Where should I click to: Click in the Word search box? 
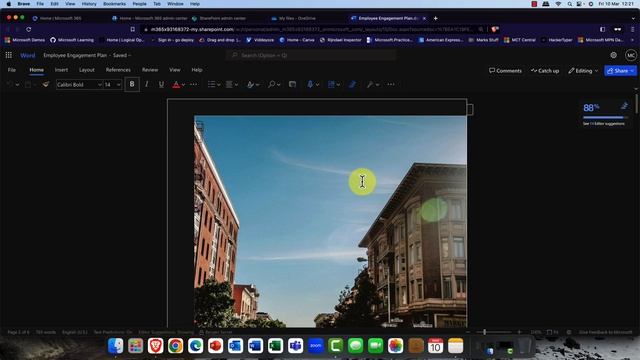click(311, 55)
